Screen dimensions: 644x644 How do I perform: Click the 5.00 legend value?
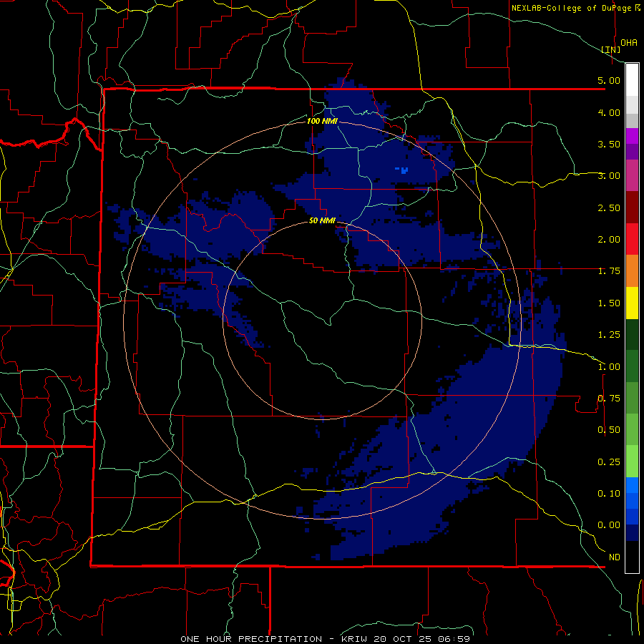point(609,80)
